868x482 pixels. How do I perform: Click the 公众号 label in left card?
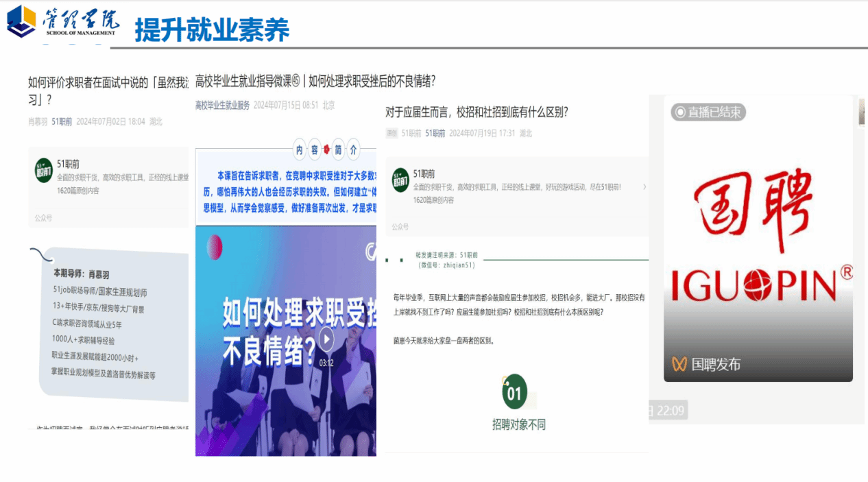tap(43, 218)
